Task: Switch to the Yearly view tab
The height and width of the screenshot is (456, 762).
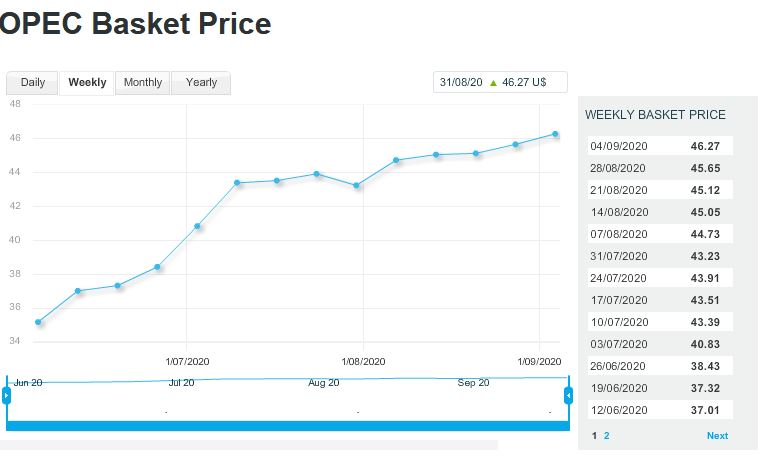Action: click(x=201, y=83)
